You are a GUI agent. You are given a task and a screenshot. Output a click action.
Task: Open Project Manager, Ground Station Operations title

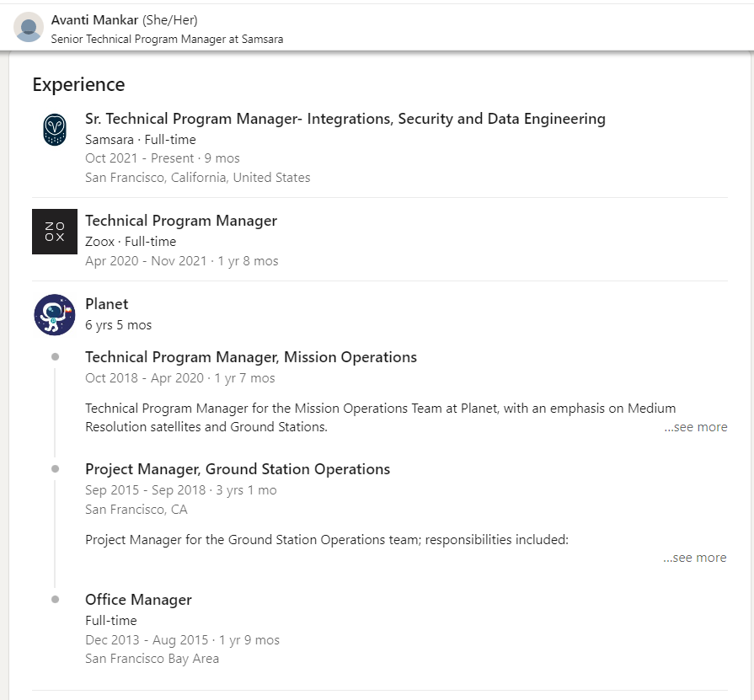pyautogui.click(x=237, y=469)
